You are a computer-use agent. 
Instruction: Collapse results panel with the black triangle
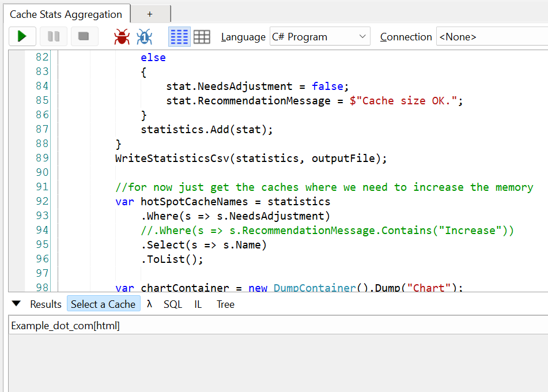pos(16,303)
